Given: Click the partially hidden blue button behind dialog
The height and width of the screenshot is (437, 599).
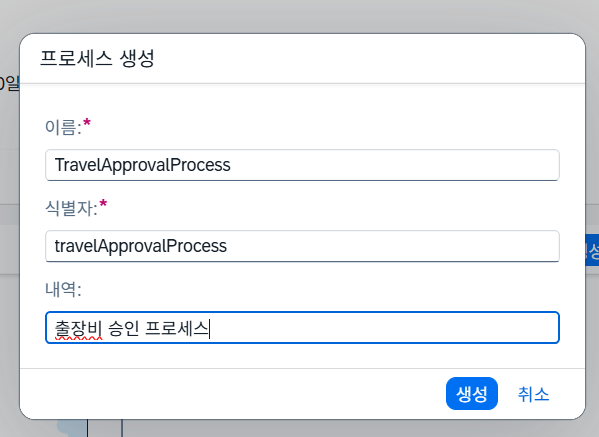Looking at the screenshot, I should (x=592, y=250).
